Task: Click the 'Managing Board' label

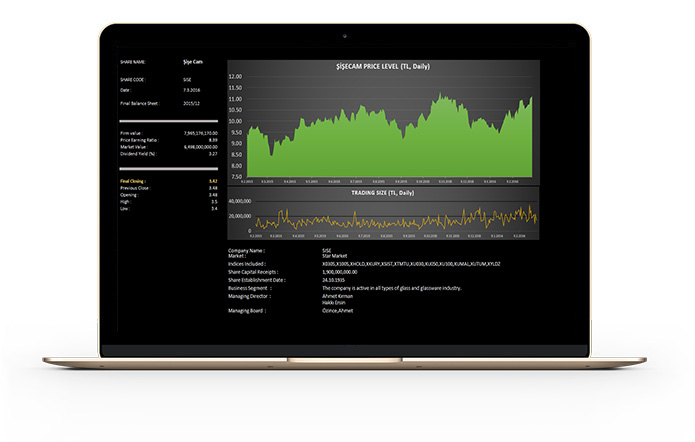Action: 247,311
